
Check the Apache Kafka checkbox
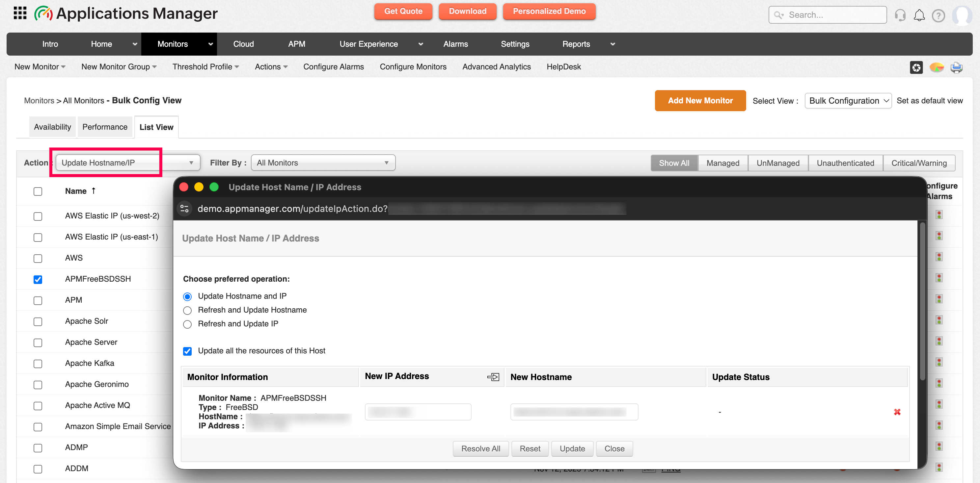point(38,364)
